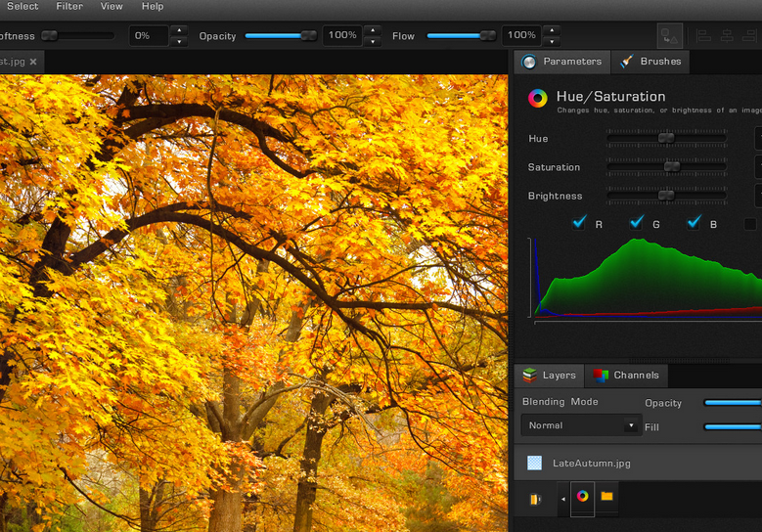This screenshot has width=762, height=532.
Task: Close the open .jpg document tab
Action: point(33,62)
